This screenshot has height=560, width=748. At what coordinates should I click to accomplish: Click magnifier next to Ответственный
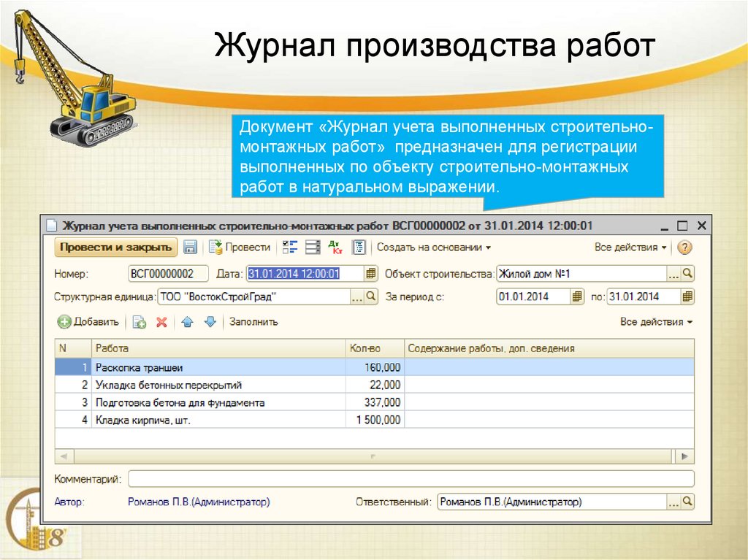point(687,502)
